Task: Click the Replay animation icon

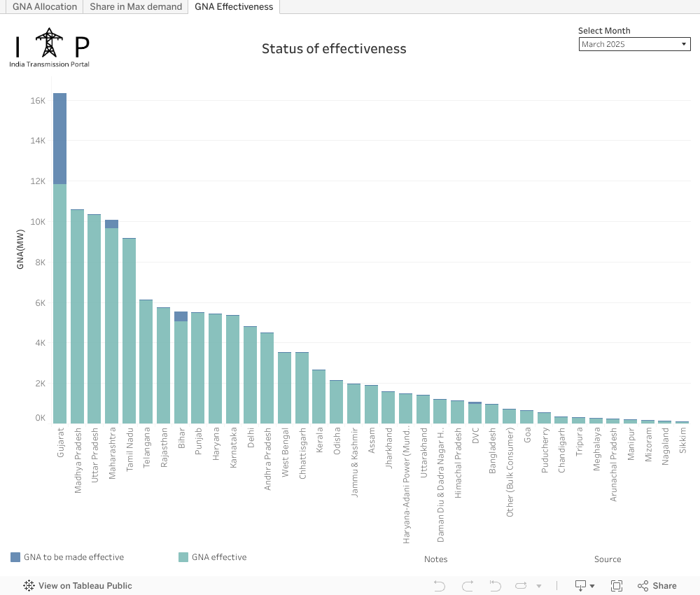Action: click(521, 586)
